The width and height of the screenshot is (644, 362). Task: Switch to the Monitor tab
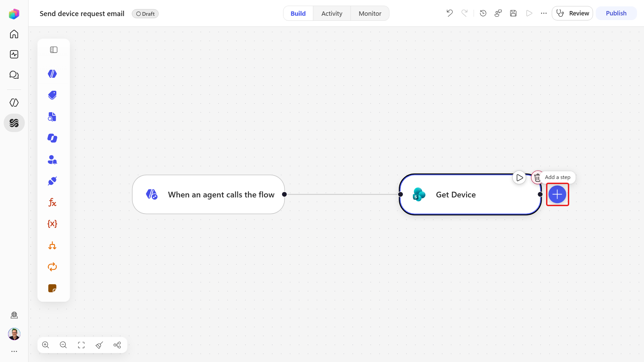[370, 13]
